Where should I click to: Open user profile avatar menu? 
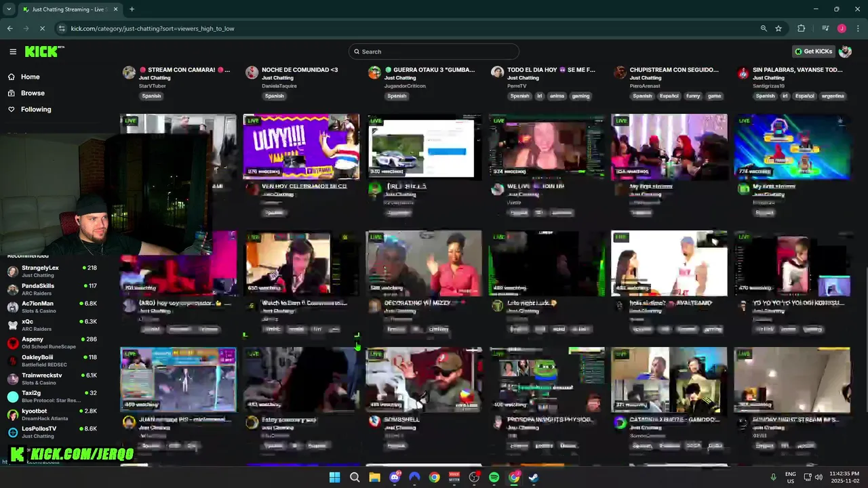(845, 52)
